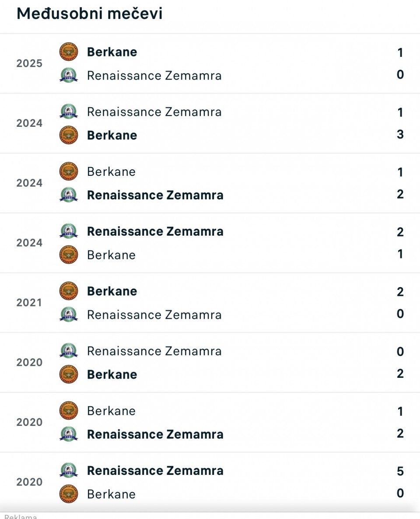Open Renaissance Zemamra name in 2025 match
Viewport: 420px width, 519px height.
pos(154,76)
